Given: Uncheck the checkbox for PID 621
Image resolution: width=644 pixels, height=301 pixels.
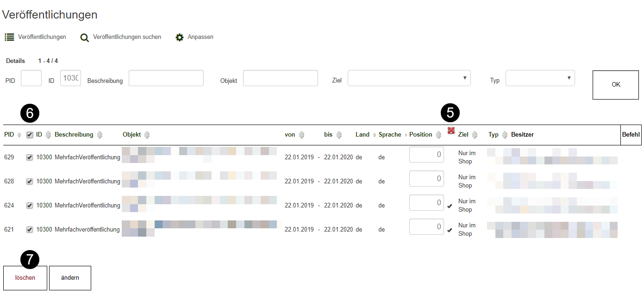Looking at the screenshot, I should [30, 230].
